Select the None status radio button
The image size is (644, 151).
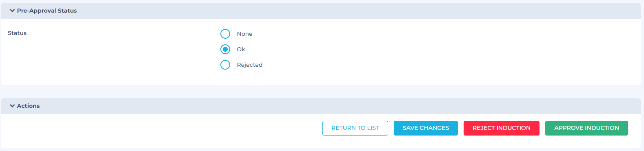pyautogui.click(x=225, y=34)
